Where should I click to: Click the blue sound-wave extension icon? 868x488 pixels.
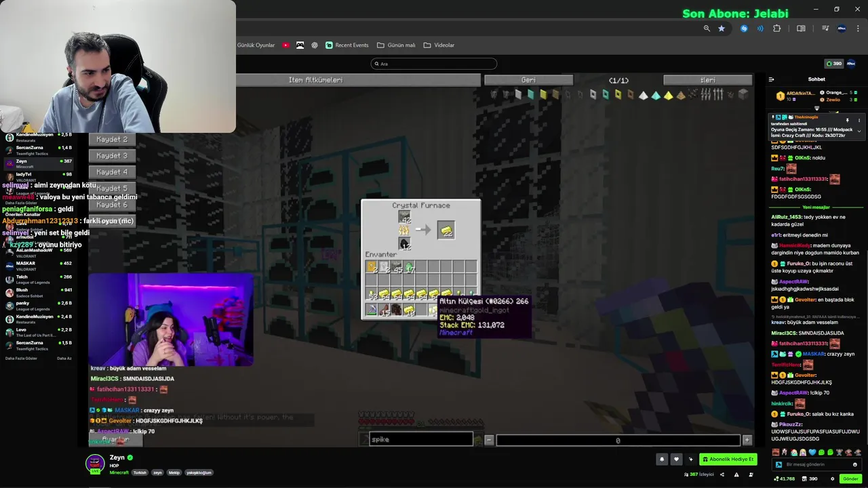point(760,28)
